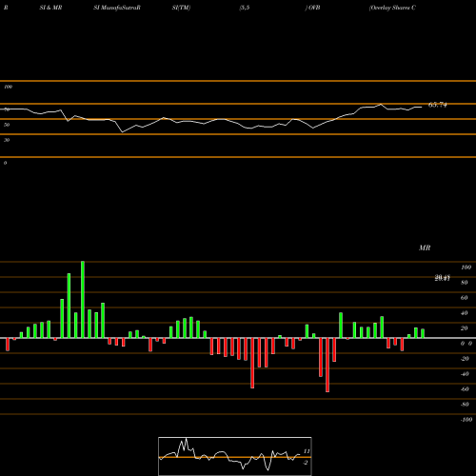
Task: Click the value 11 in the mini chart
Action: click(x=307, y=451)
